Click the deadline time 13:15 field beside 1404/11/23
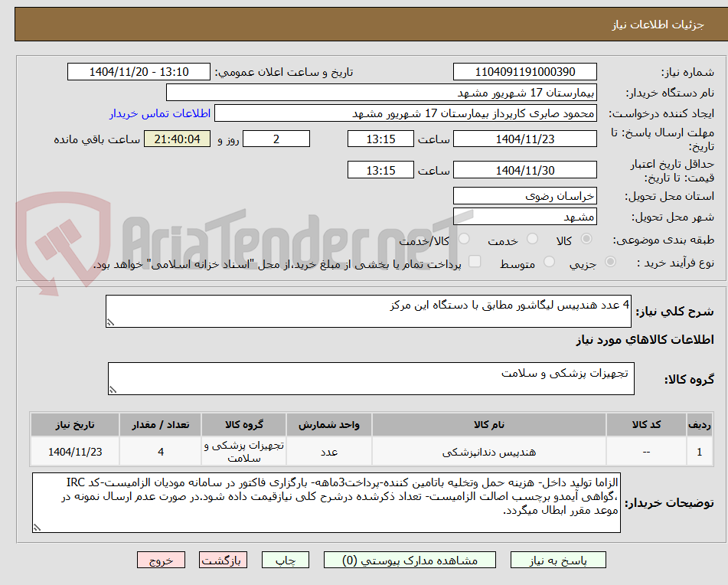 [380, 139]
